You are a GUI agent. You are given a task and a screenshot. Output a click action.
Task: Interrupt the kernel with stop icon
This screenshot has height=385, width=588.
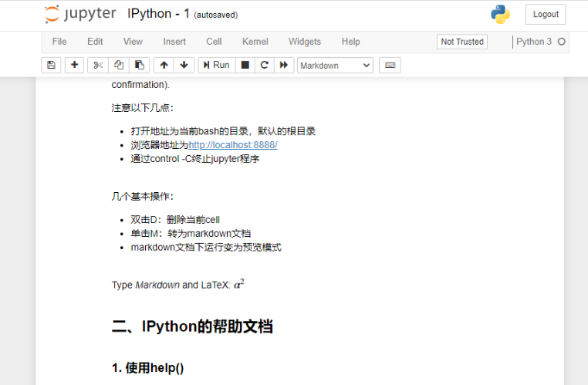point(245,66)
